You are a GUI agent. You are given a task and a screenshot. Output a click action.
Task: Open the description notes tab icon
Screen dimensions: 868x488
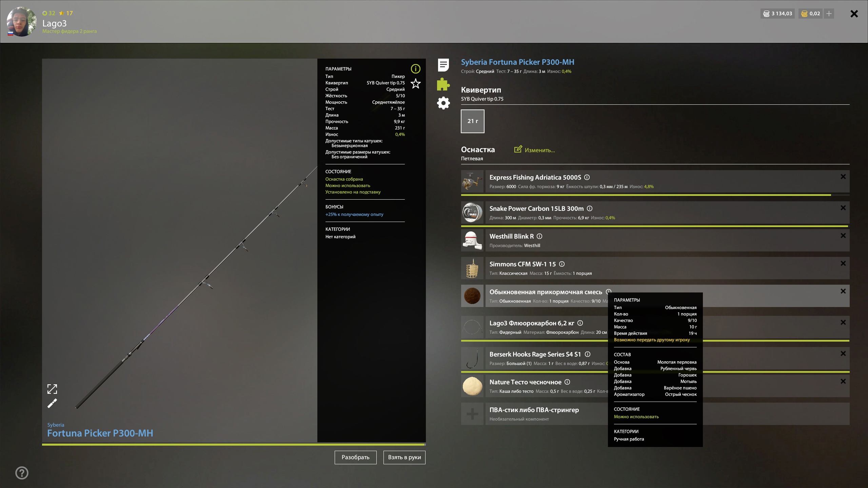coord(443,65)
